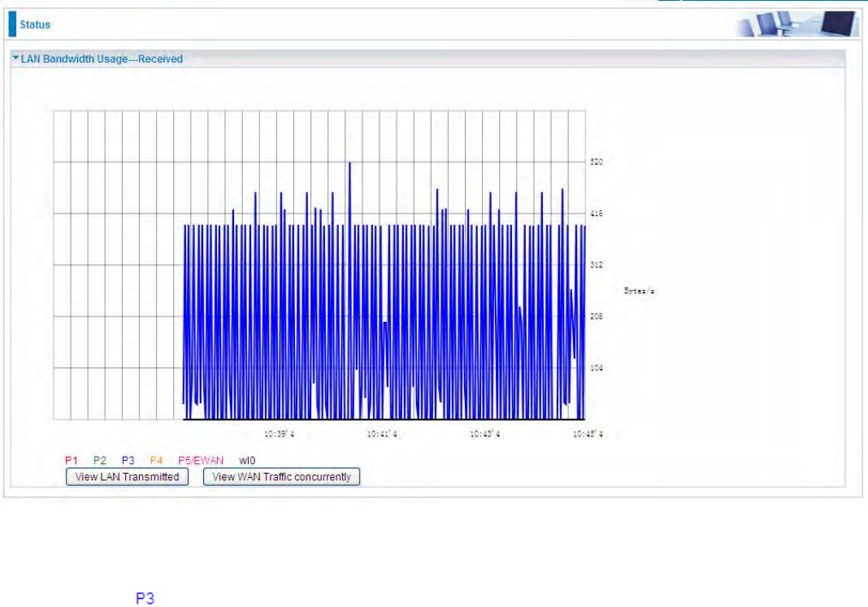
Task: Click the Bytes/s axis unit label
Action: tap(639, 290)
